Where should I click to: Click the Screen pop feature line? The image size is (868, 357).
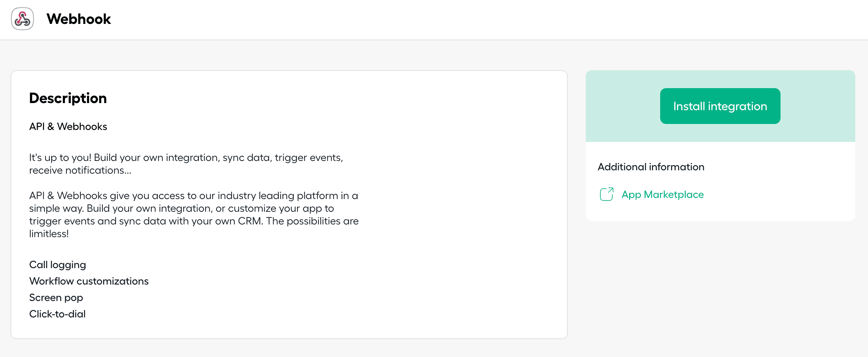coord(56,298)
